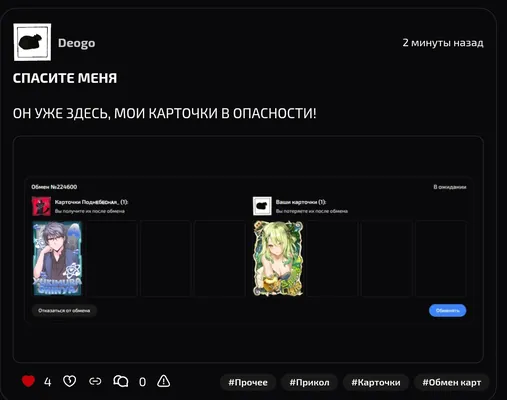Open Deogo's profile avatar

pyautogui.click(x=32, y=42)
